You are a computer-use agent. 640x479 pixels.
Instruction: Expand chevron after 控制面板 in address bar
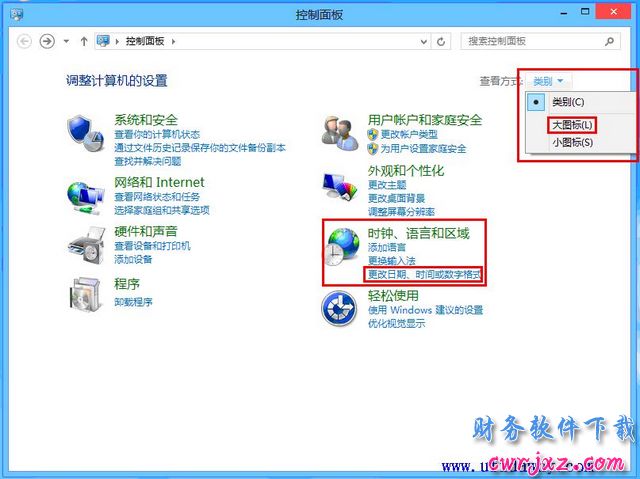(173, 41)
